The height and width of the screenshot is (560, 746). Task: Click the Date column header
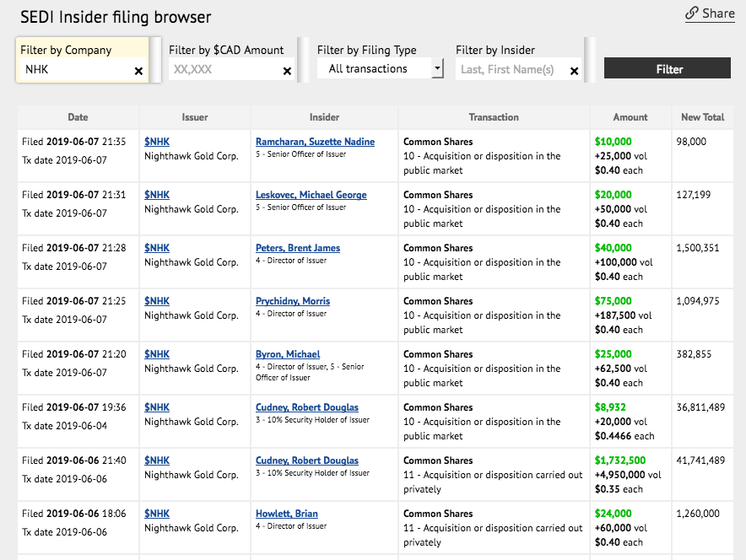(x=78, y=117)
